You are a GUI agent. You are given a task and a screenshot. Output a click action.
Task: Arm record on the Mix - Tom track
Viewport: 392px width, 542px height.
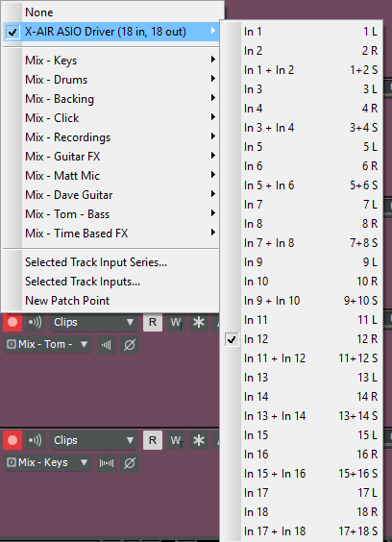[12, 322]
